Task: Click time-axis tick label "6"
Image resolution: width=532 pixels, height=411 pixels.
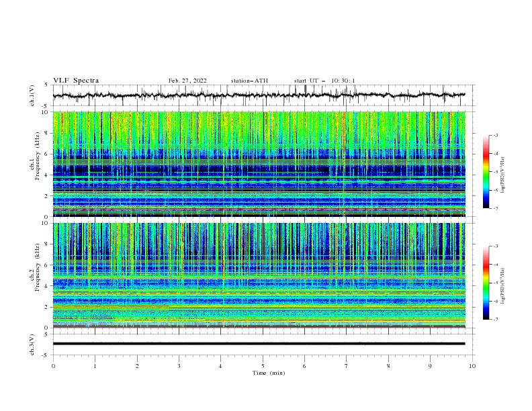Action: pos(304,366)
